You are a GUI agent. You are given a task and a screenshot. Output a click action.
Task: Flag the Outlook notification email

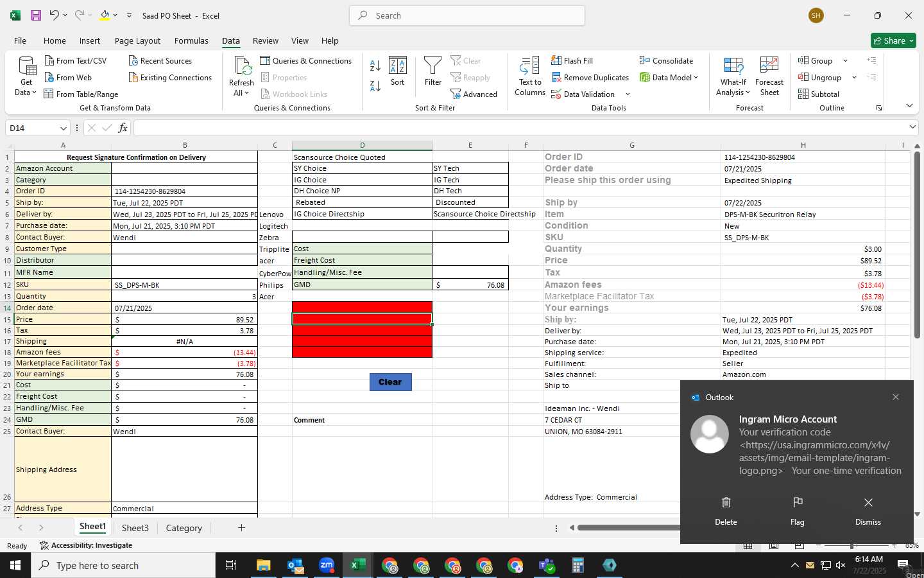tap(798, 511)
